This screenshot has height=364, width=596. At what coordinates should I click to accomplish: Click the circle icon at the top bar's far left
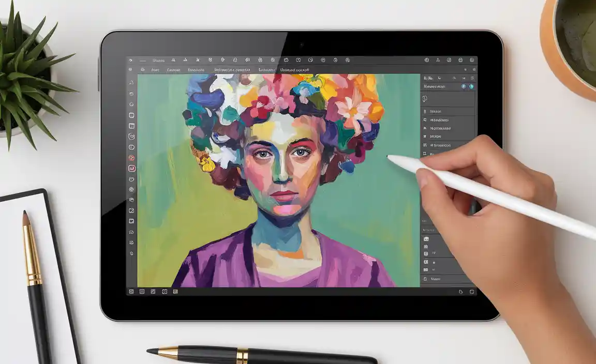point(131,60)
